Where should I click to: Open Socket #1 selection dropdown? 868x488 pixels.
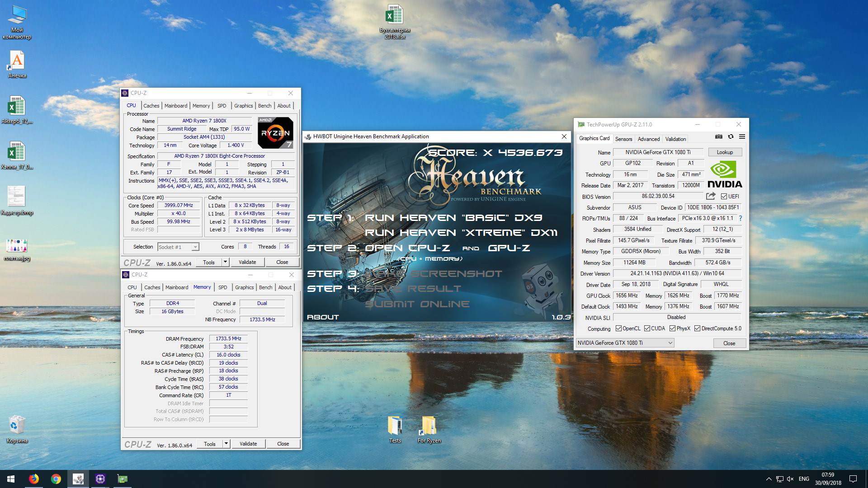click(178, 247)
